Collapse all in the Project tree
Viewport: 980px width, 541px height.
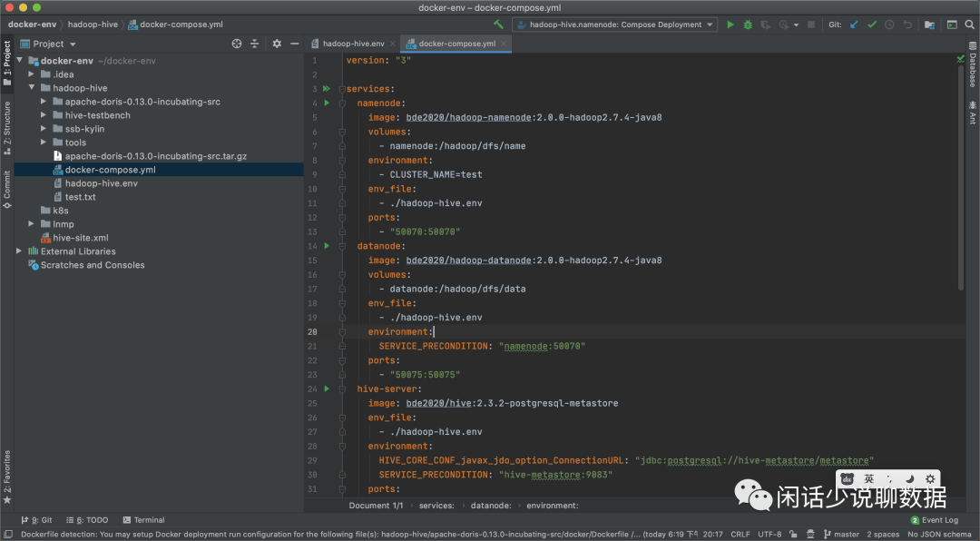[255, 44]
